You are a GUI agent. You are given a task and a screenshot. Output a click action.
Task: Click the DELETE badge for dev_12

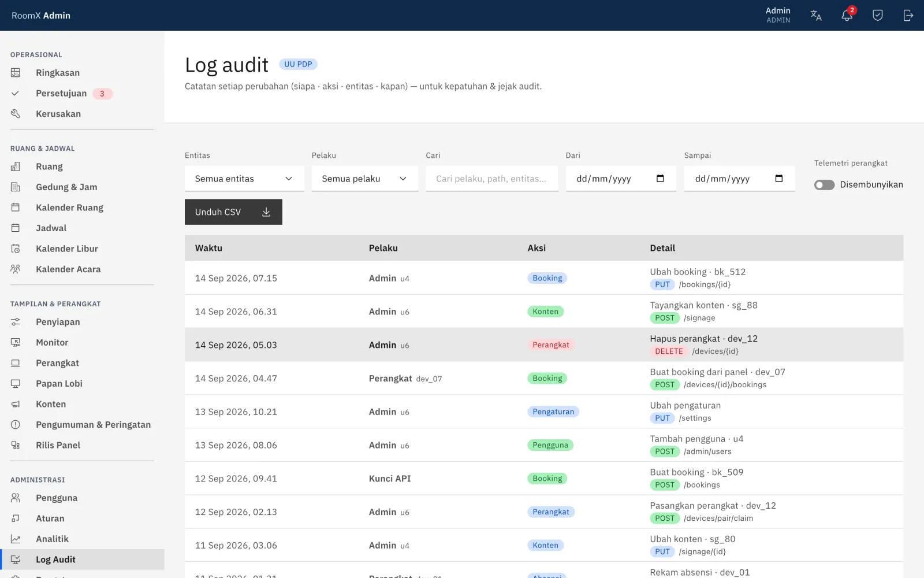click(x=669, y=351)
